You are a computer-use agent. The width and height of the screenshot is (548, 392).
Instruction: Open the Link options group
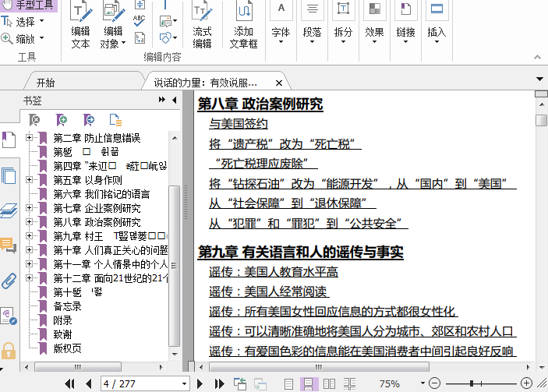point(405,24)
